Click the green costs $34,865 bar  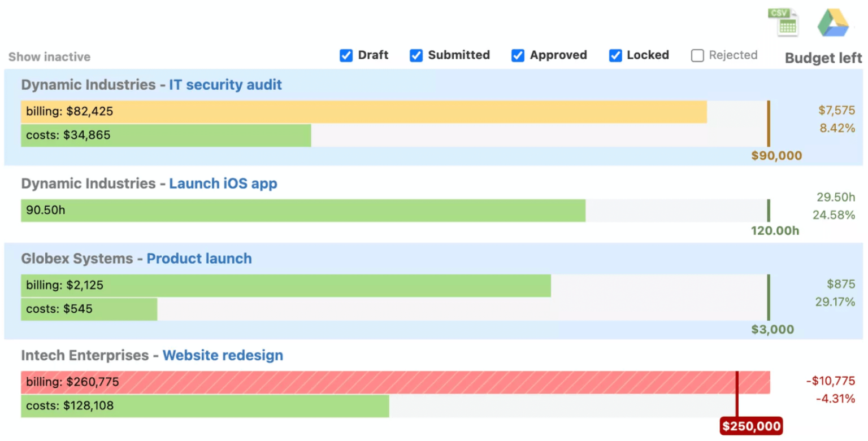click(x=166, y=136)
